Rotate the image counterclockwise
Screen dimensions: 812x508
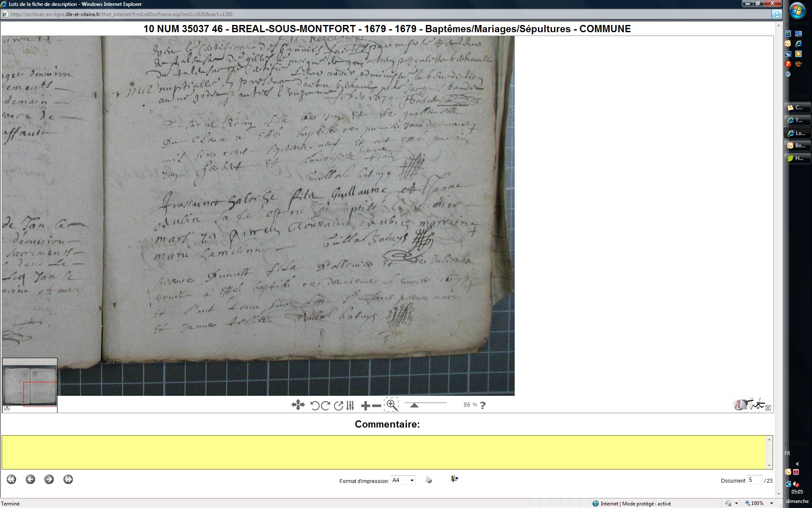(x=315, y=406)
